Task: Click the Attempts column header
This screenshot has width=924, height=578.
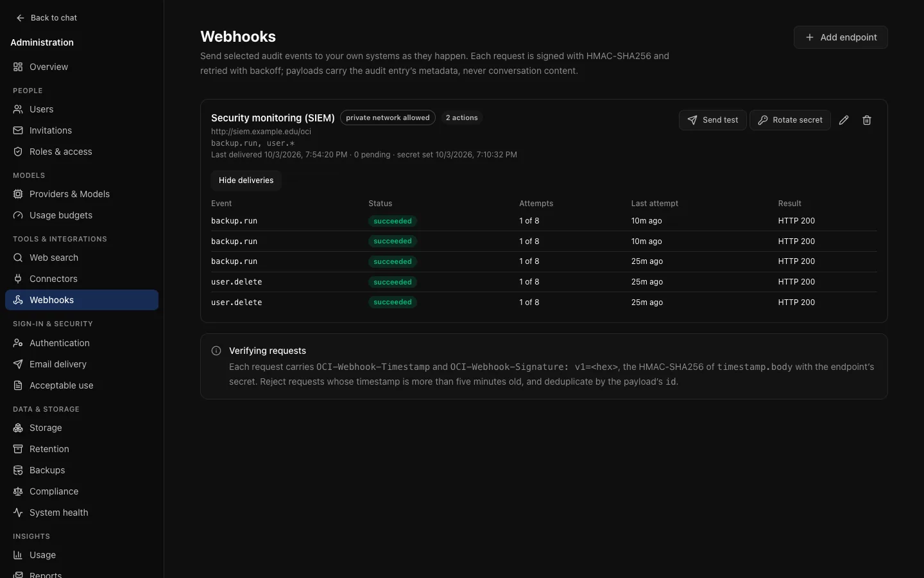Action: [536, 204]
